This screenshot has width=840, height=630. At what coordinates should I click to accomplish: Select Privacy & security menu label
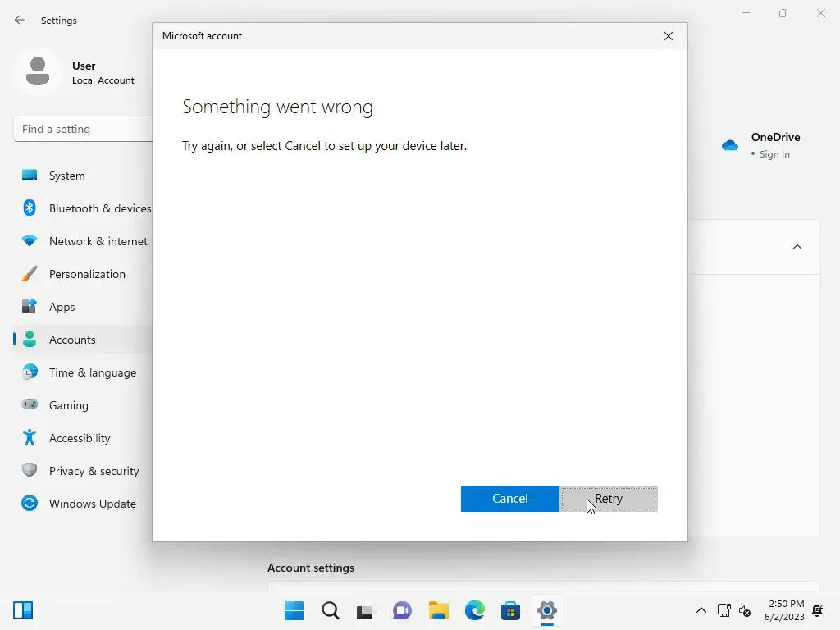coord(94,471)
